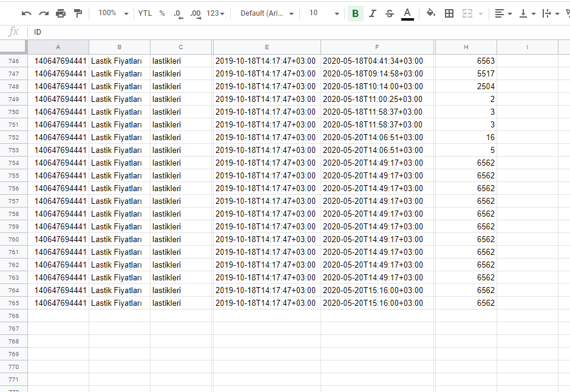Format as YTL currency
Viewport: 570px width, 392px height.
144,13
